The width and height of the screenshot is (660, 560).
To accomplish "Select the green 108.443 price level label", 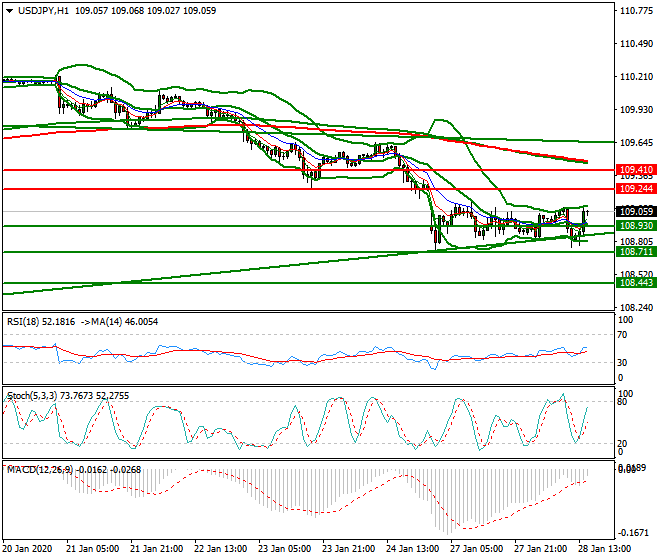I will tap(636, 283).
